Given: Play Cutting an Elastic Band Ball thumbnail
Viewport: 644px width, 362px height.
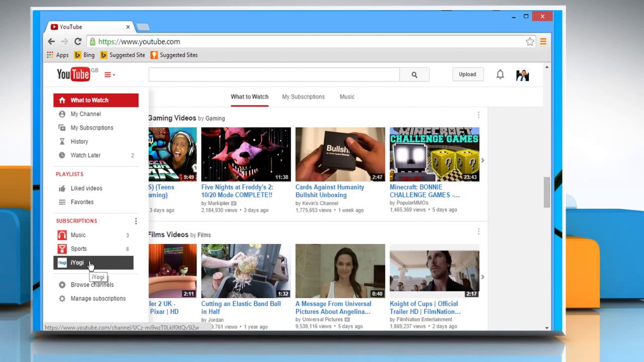Looking at the screenshot, I should tap(246, 271).
